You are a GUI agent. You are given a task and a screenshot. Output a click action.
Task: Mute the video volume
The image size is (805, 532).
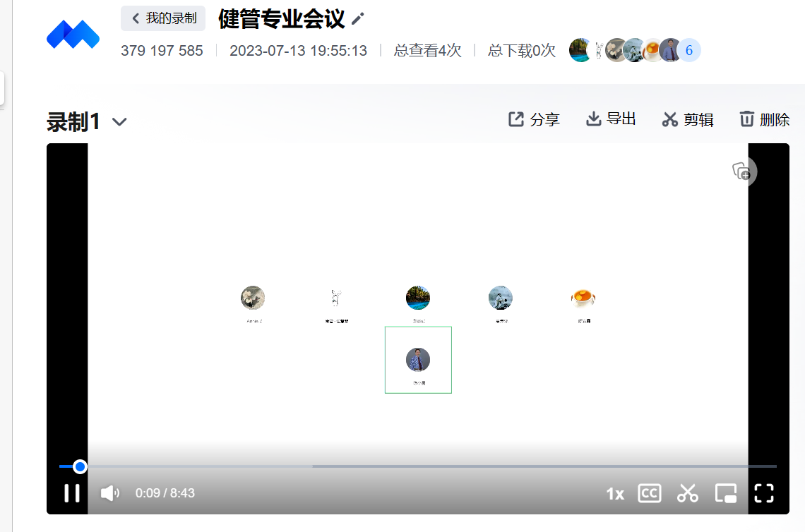pyautogui.click(x=109, y=493)
